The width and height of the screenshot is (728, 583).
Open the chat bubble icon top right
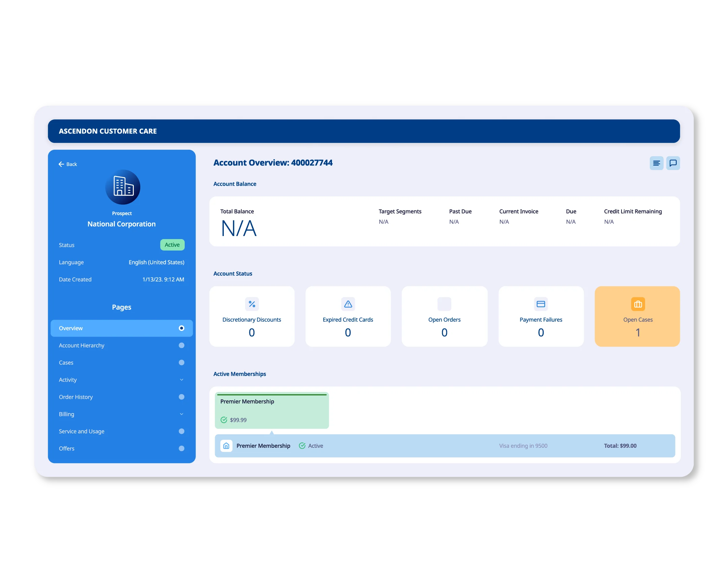click(673, 163)
